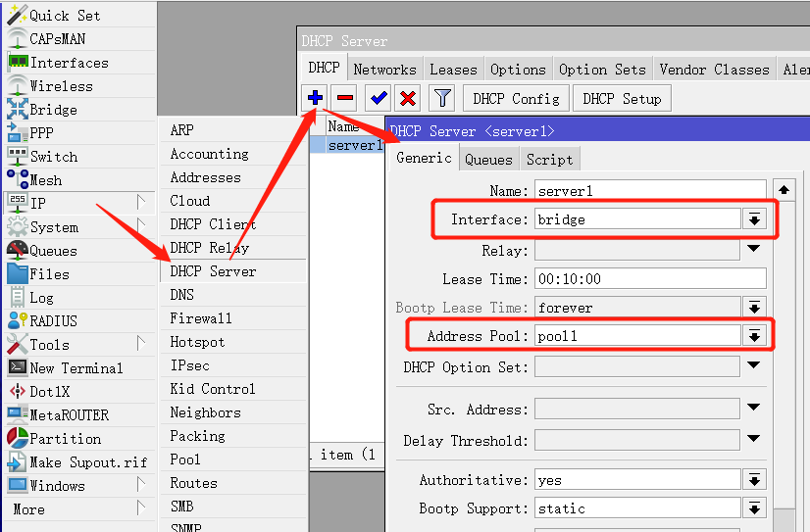Expand the Interface dropdown list

[753, 219]
